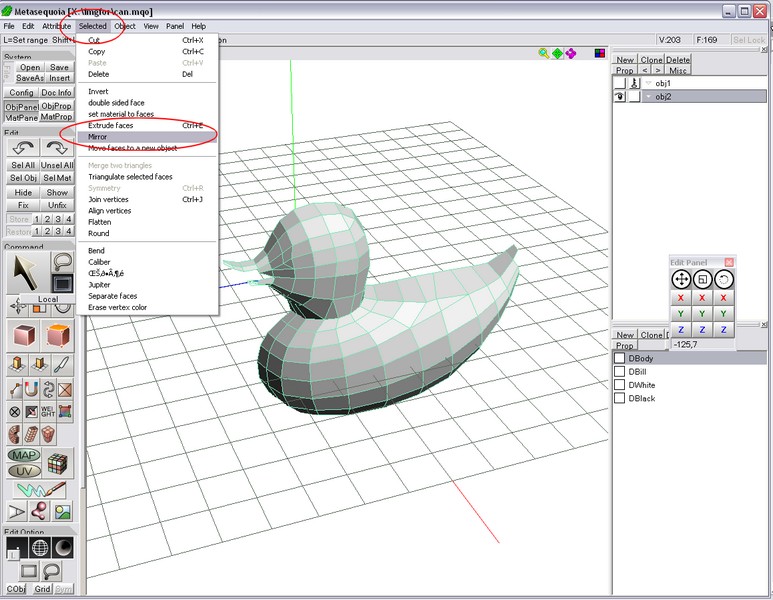The width and height of the screenshot is (773, 600).
Task: Open the Panel menu in menu bar
Action: tap(175, 26)
